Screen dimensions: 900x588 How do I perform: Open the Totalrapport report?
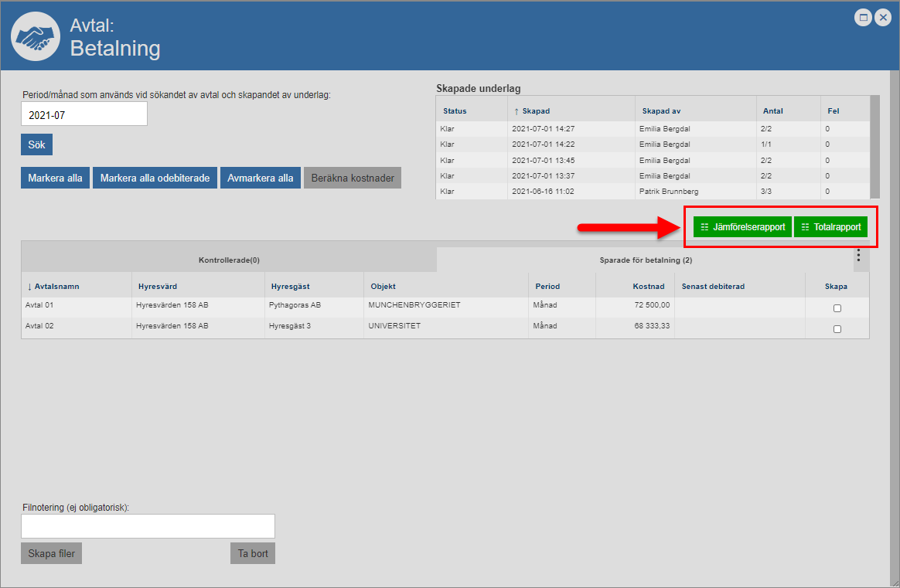click(x=830, y=227)
